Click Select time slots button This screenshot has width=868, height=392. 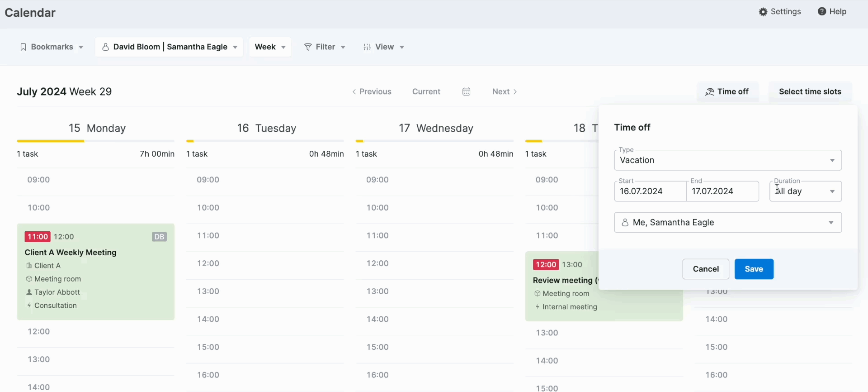pos(810,92)
